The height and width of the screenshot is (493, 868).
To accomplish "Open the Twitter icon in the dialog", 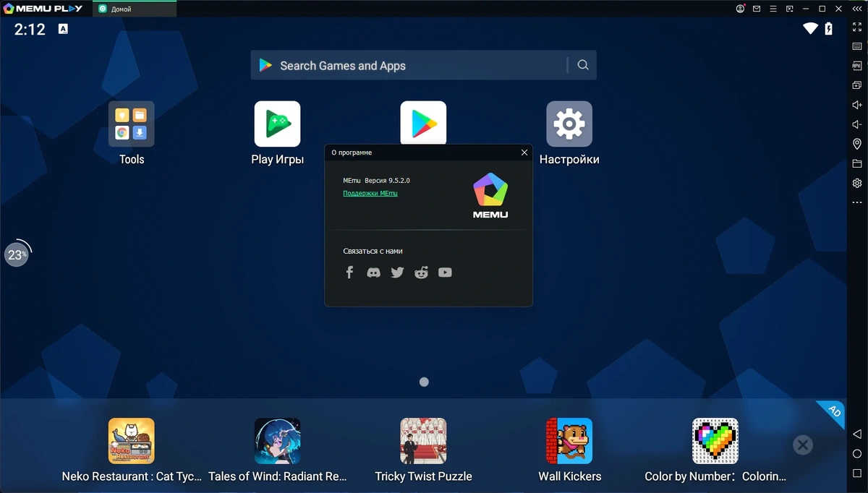I will pos(397,273).
